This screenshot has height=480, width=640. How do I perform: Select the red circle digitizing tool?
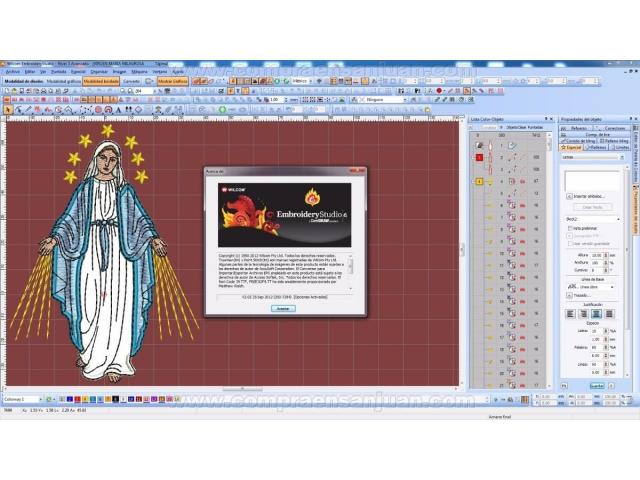point(98,110)
